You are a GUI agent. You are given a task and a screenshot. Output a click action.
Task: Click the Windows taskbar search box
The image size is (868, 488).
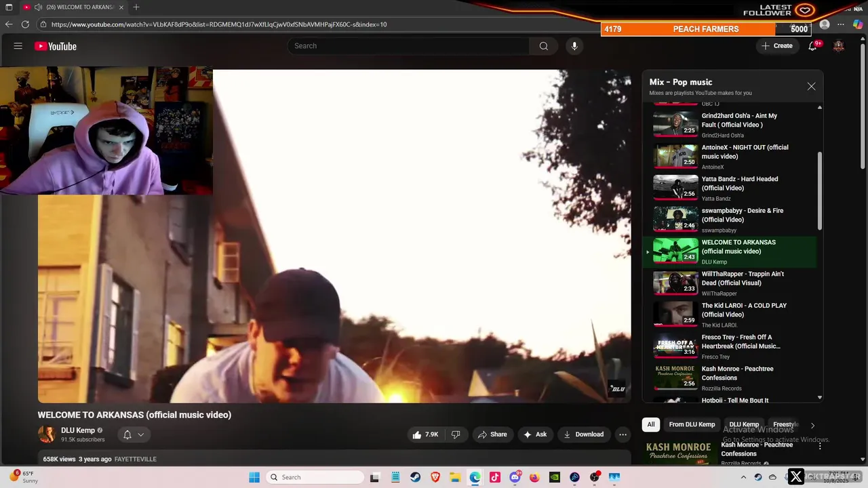click(315, 477)
